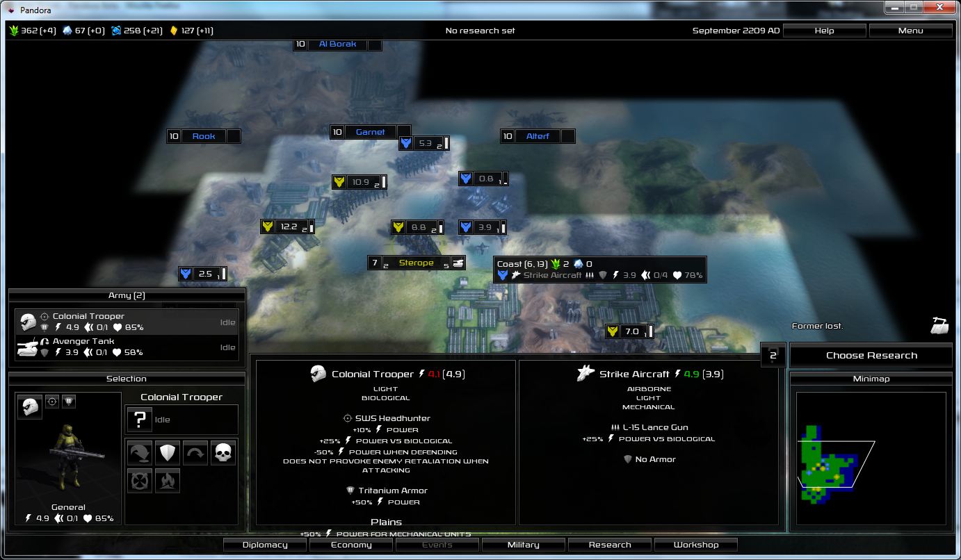Click the minimap to move the camera
The image size is (961, 560).
[x=871, y=459]
